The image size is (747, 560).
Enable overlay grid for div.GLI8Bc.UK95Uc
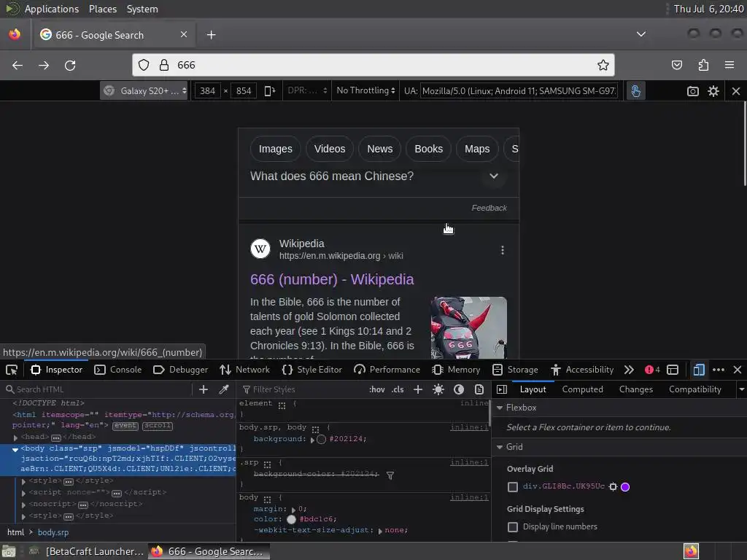click(x=513, y=486)
